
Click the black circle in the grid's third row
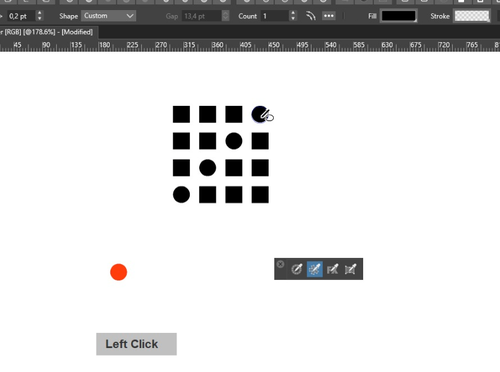point(207,168)
